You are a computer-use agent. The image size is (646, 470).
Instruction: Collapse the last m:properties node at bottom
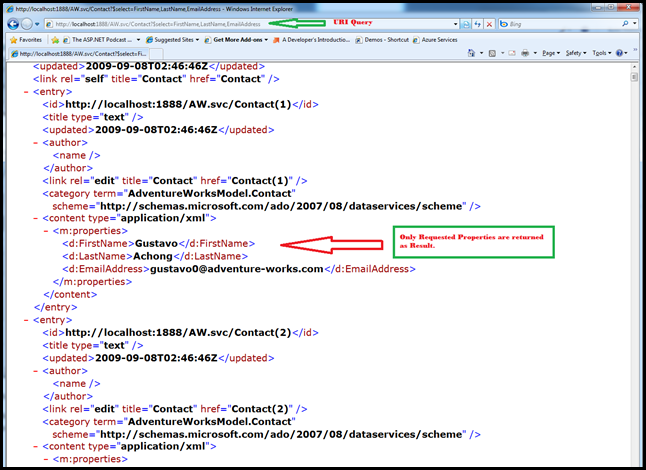(46, 459)
